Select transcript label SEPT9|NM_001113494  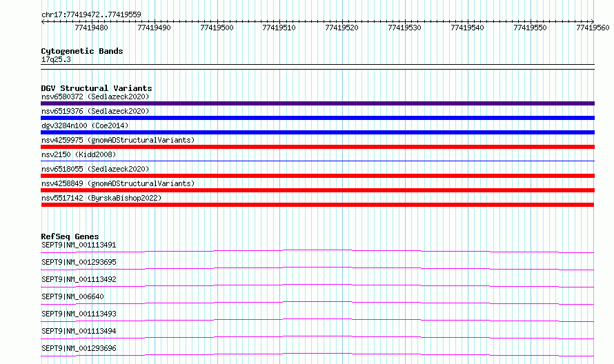(79, 331)
